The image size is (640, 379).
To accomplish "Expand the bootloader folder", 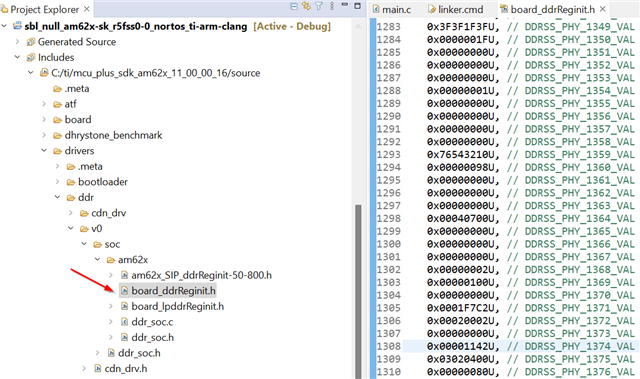I will tap(58, 182).
